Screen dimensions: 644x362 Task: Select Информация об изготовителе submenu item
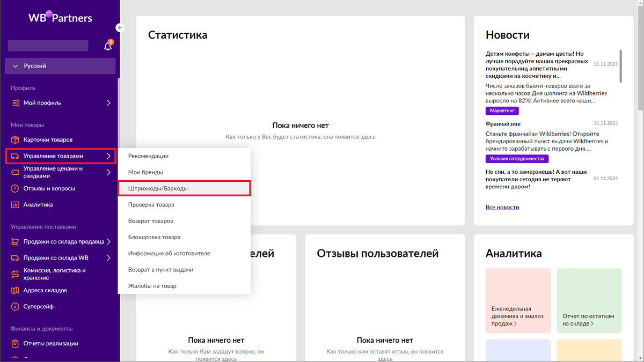184,253
